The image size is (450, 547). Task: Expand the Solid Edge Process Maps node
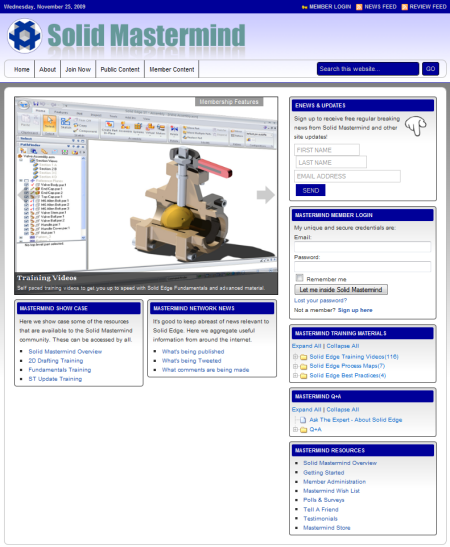295,366
